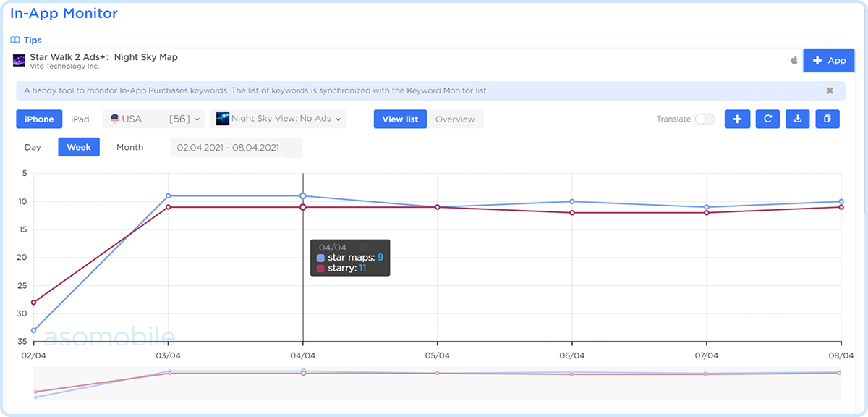The width and height of the screenshot is (868, 417).
Task: Open the date range picker field
Action: coord(236,148)
